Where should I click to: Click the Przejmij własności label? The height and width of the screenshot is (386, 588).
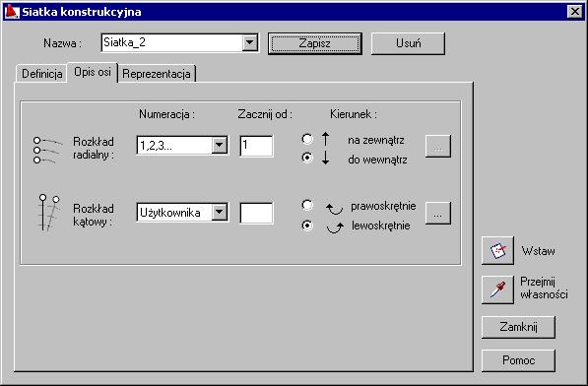(544, 288)
